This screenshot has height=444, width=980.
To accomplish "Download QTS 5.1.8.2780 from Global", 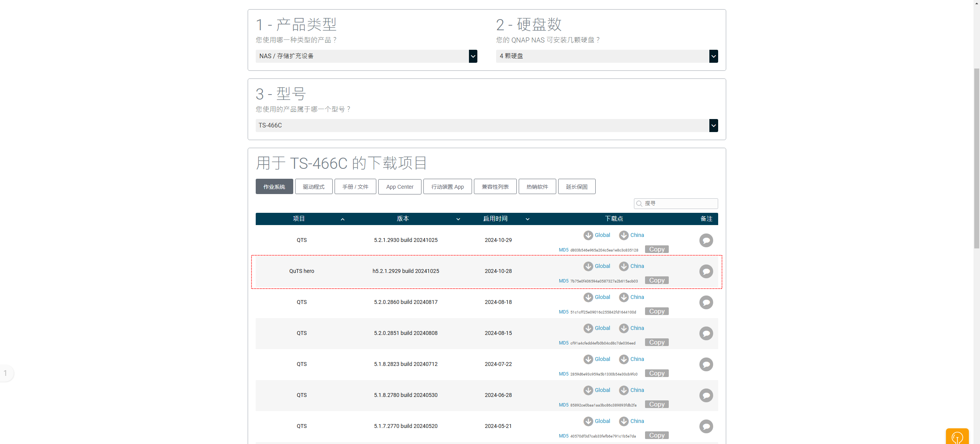I will 597,390.
